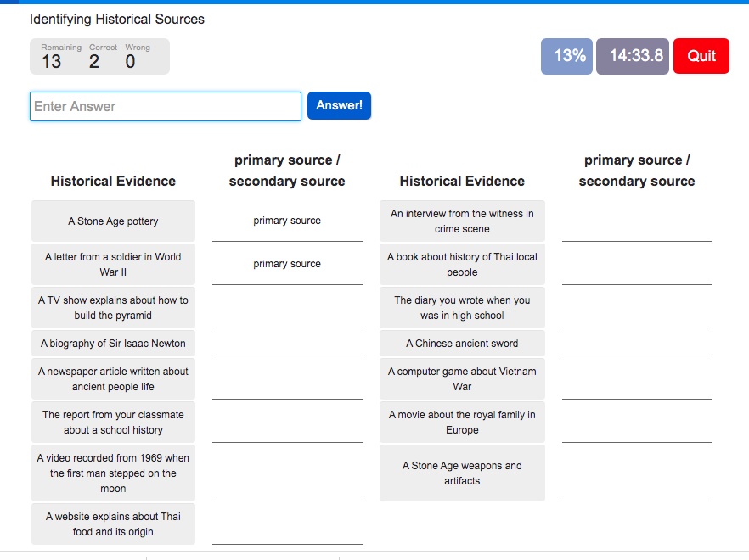The image size is (749, 560).
Task: Click the 1969 moon video cell
Action: [113, 473]
